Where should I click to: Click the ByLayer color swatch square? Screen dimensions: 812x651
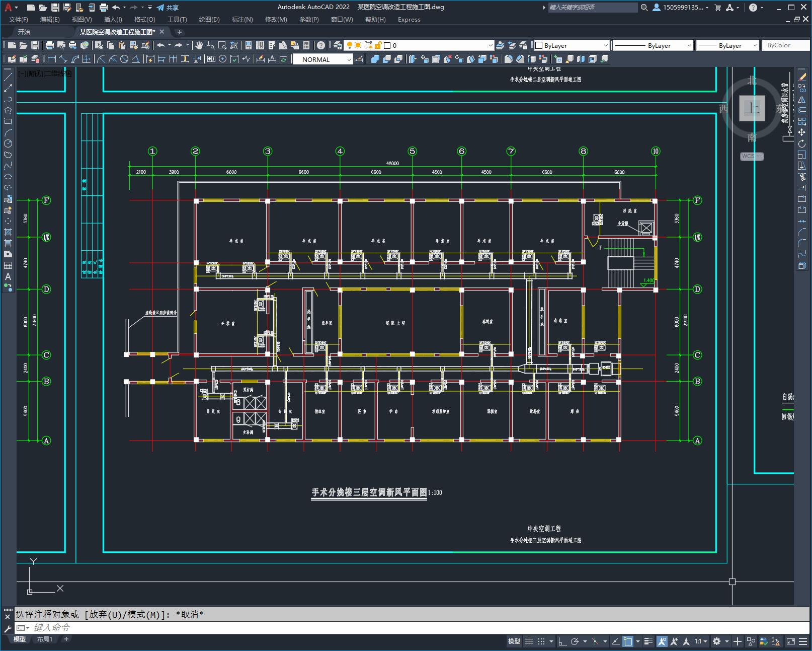click(539, 45)
